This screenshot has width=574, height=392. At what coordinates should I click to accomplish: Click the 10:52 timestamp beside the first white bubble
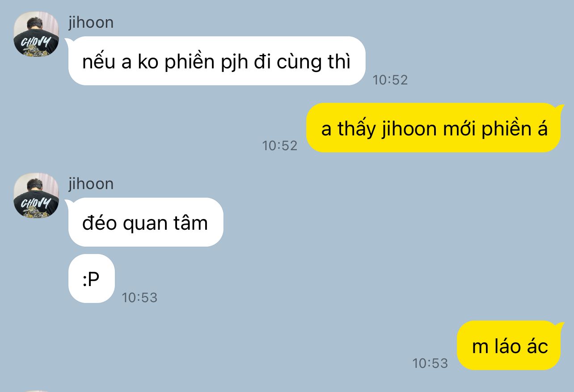pos(390,80)
